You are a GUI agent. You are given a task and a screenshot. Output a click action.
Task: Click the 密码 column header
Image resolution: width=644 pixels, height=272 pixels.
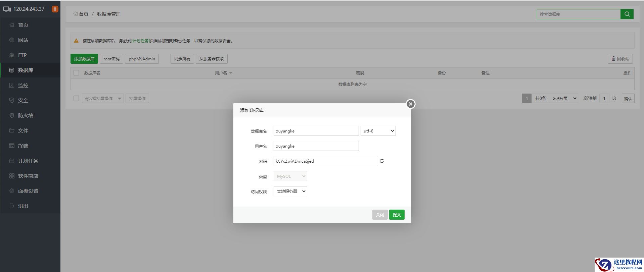point(360,73)
